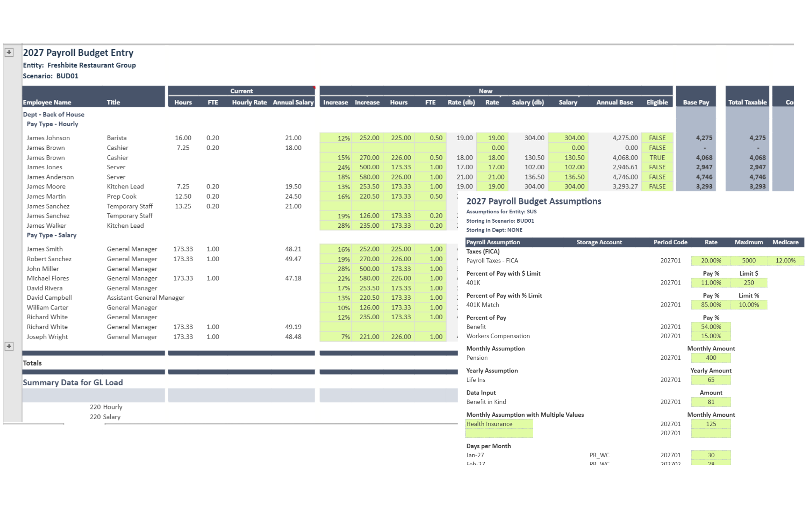
Task: Click the FICA rate 20.00% cell
Action: (x=710, y=261)
